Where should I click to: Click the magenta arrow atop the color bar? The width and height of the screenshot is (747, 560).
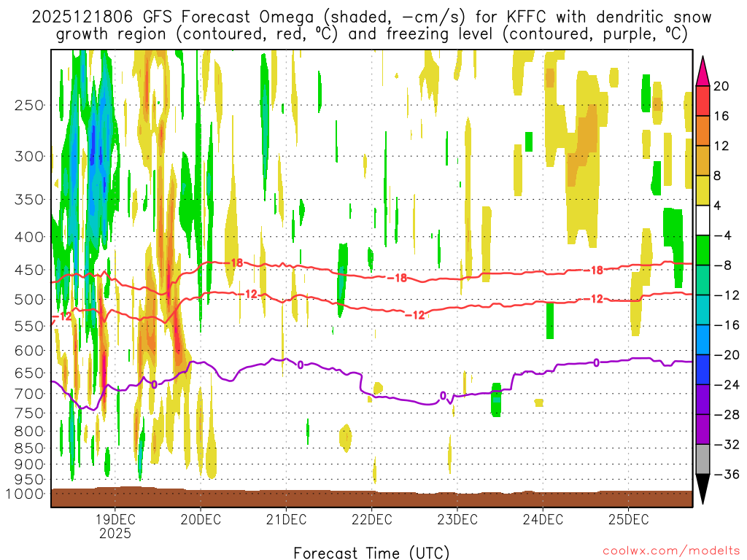[x=703, y=71]
